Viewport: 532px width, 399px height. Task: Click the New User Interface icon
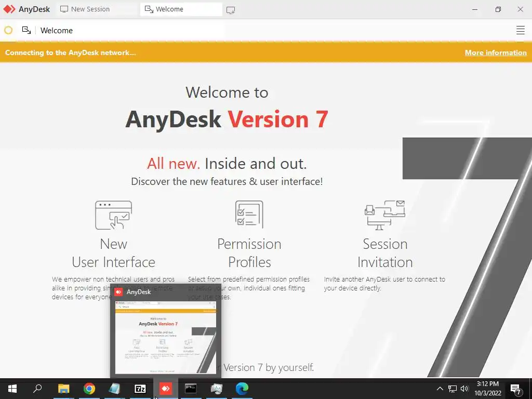[114, 215]
